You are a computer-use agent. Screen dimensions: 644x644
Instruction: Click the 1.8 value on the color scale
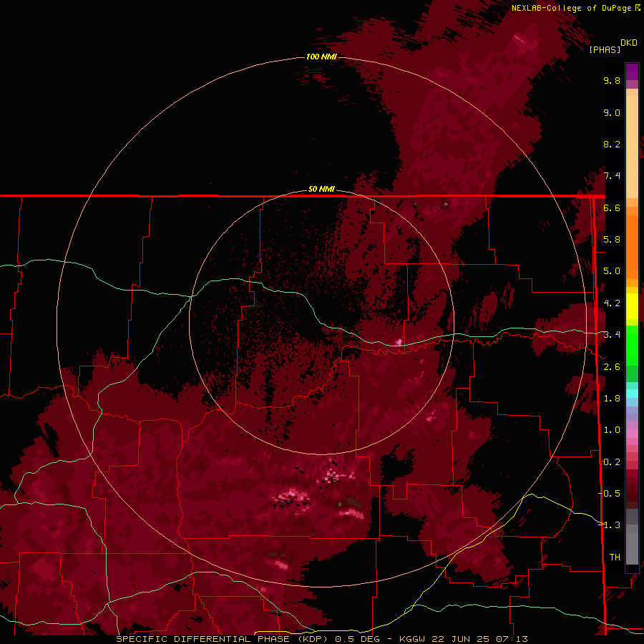(x=612, y=399)
